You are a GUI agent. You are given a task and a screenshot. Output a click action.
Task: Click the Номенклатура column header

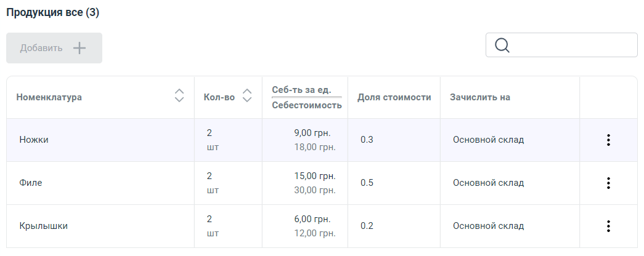pyautogui.click(x=49, y=97)
